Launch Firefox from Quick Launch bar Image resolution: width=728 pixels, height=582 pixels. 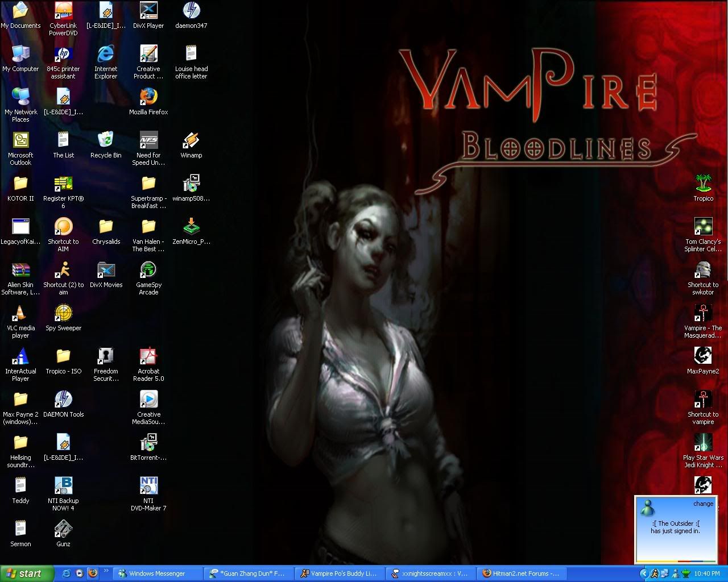(93, 573)
